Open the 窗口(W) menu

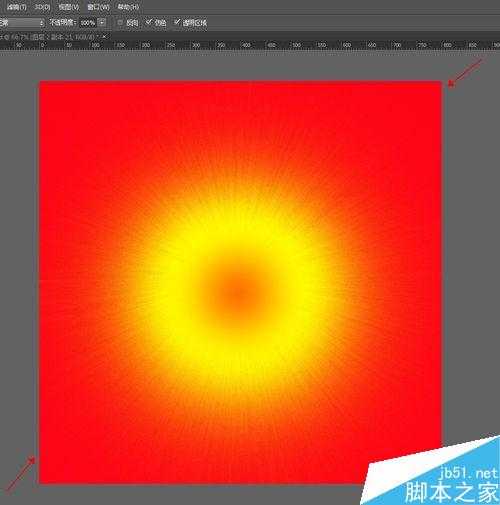point(98,6)
